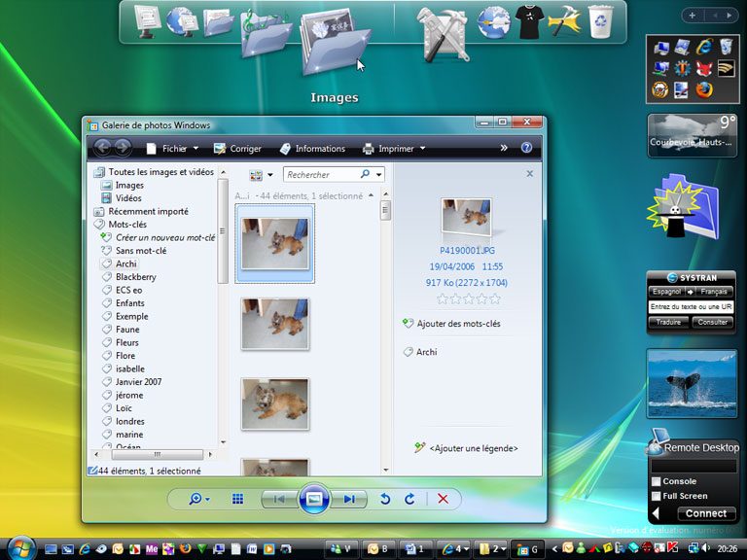Click the Connect button in Remote Desktop
747x560 pixels.
706,513
